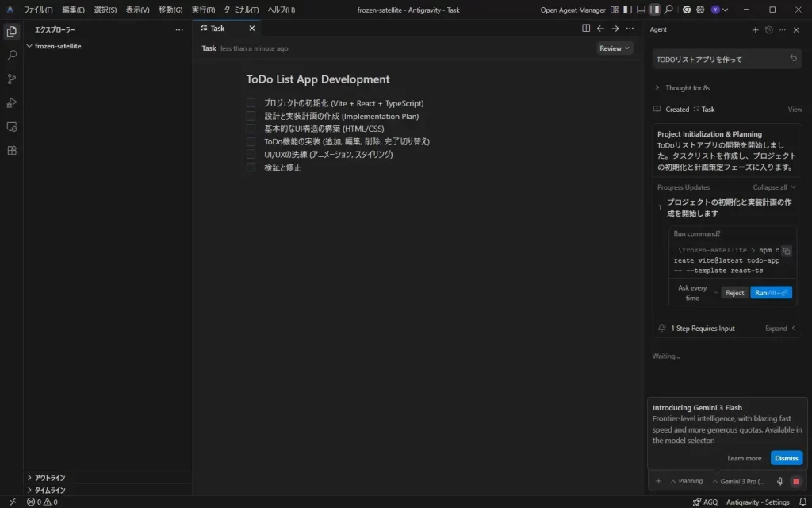Undo the TODO prompt message

tap(793, 59)
